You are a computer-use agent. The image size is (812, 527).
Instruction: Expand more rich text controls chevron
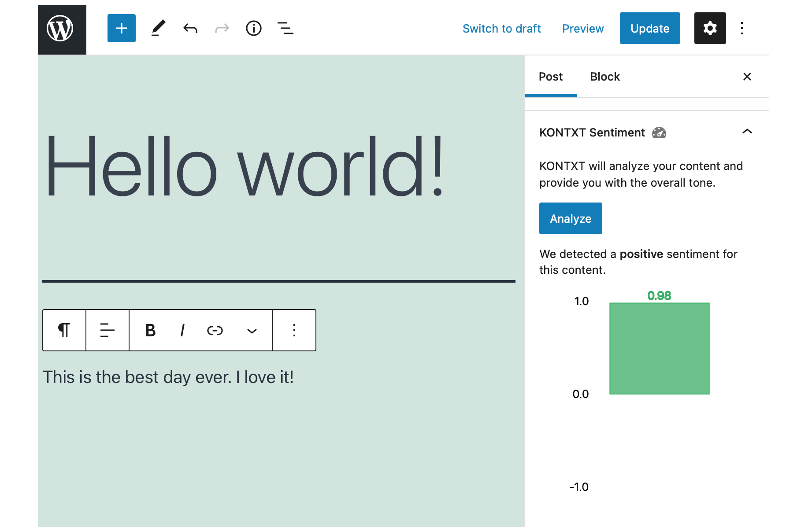click(252, 331)
